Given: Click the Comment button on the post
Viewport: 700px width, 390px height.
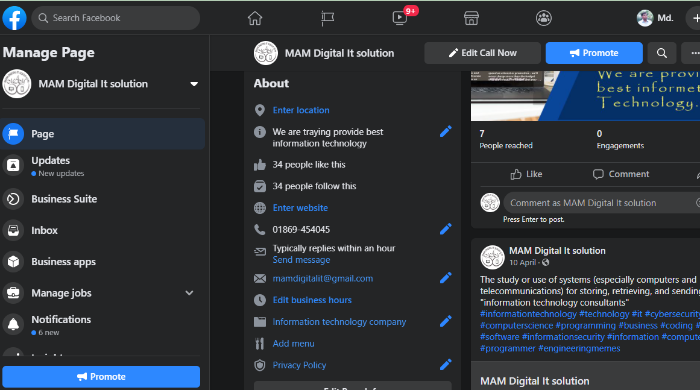Looking at the screenshot, I should 621,174.
